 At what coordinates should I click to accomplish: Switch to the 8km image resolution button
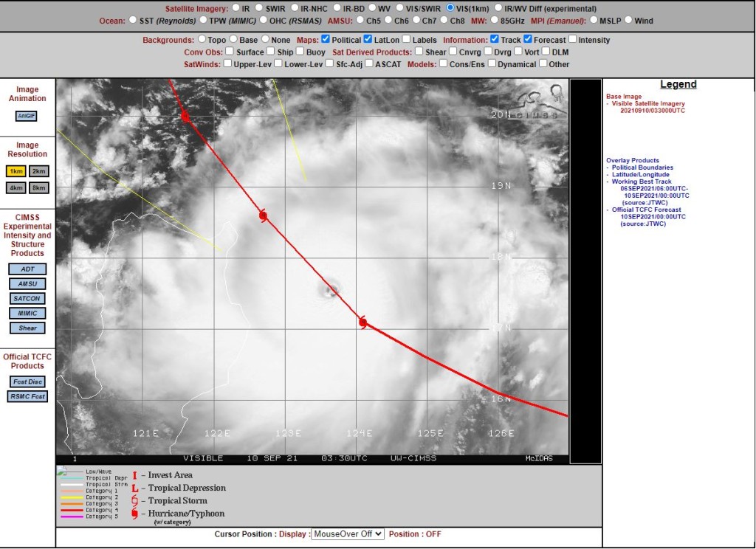pyautogui.click(x=38, y=187)
